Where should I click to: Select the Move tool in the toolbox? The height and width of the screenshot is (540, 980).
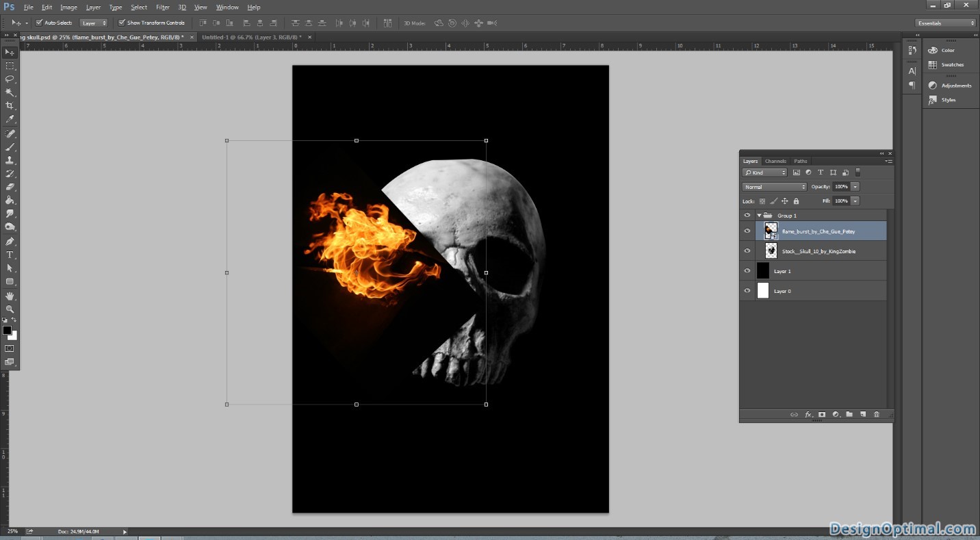click(10, 53)
